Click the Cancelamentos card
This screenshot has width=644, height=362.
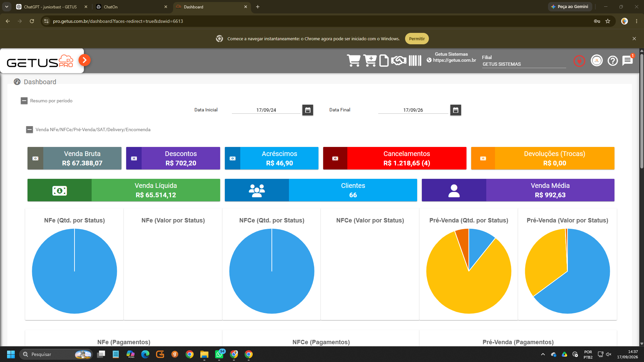[x=395, y=158]
